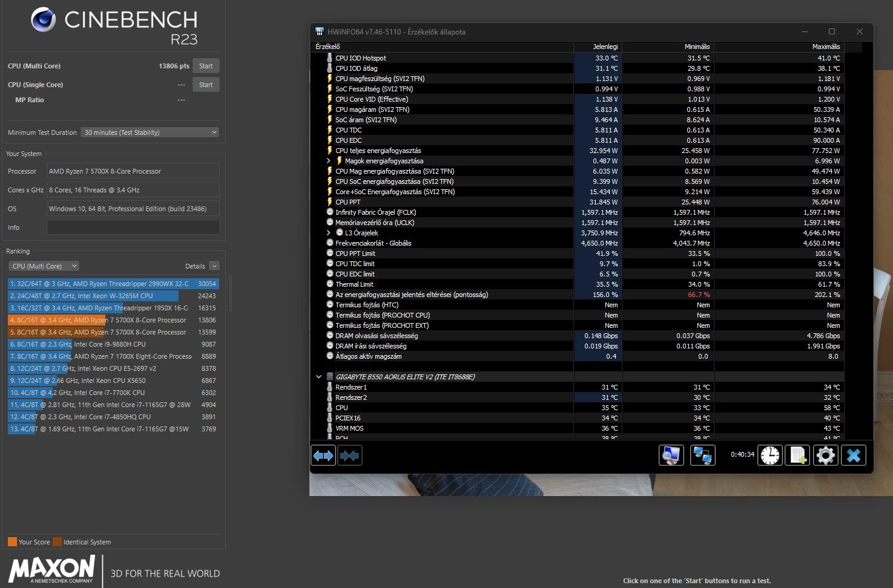Click HWiNFO collapse columns arrows button
Image resolution: width=893 pixels, height=588 pixels.
coord(350,455)
